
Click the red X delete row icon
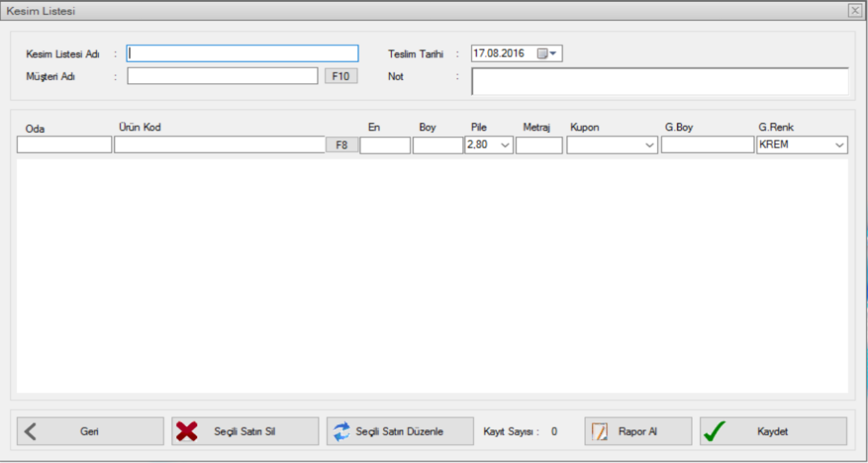click(x=186, y=431)
